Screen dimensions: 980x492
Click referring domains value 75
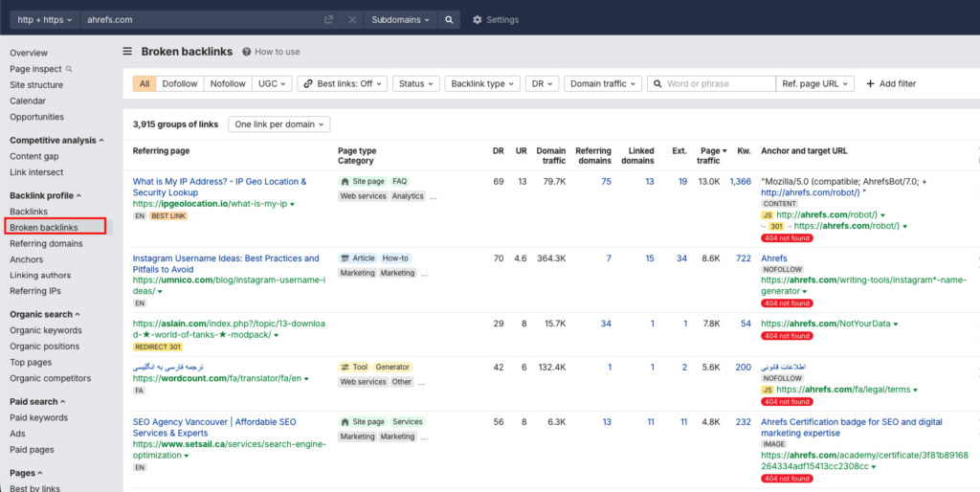[x=606, y=182]
